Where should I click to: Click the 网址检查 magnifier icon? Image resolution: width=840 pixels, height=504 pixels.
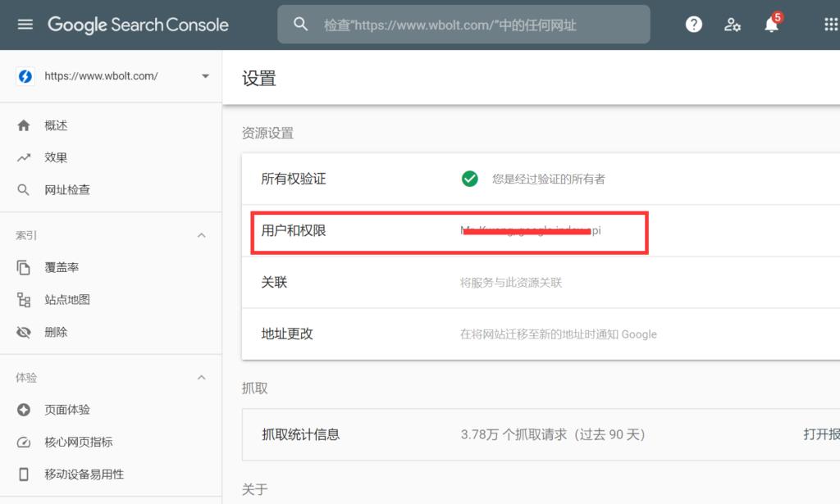point(23,189)
